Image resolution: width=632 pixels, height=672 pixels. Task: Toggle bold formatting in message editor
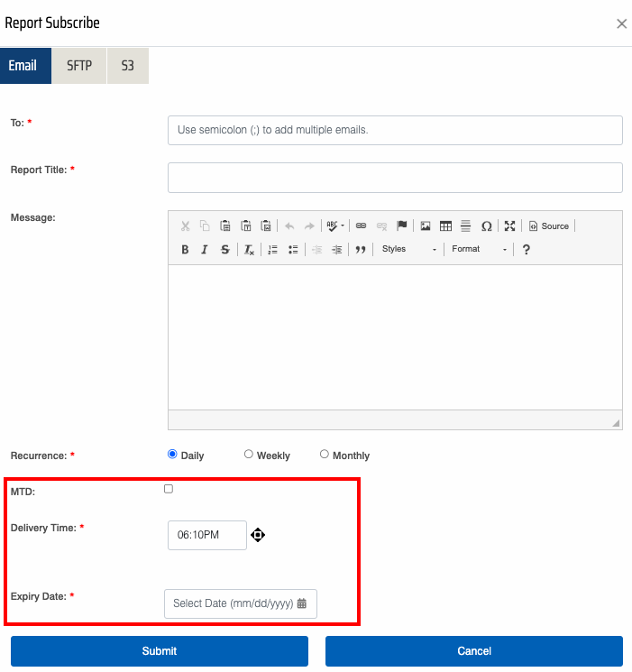[x=185, y=250]
